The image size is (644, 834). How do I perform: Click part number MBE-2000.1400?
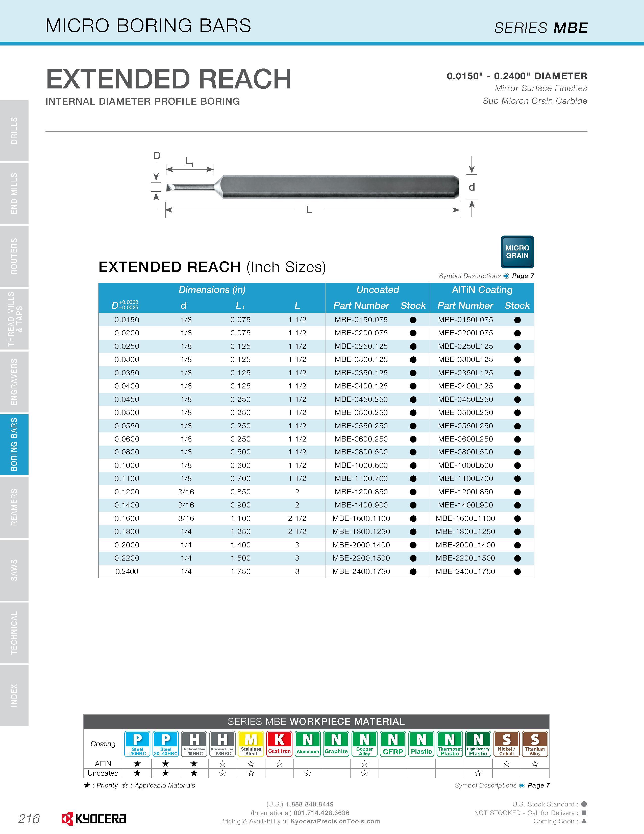361,545
